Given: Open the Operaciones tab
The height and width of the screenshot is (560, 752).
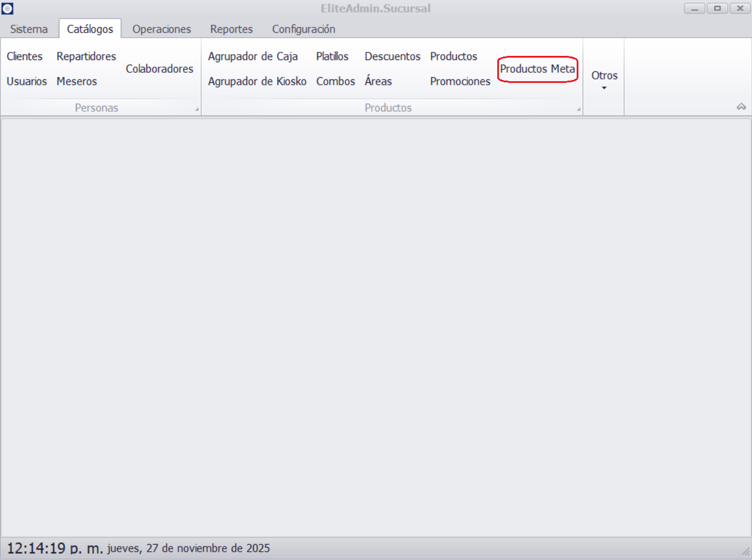Looking at the screenshot, I should (161, 29).
